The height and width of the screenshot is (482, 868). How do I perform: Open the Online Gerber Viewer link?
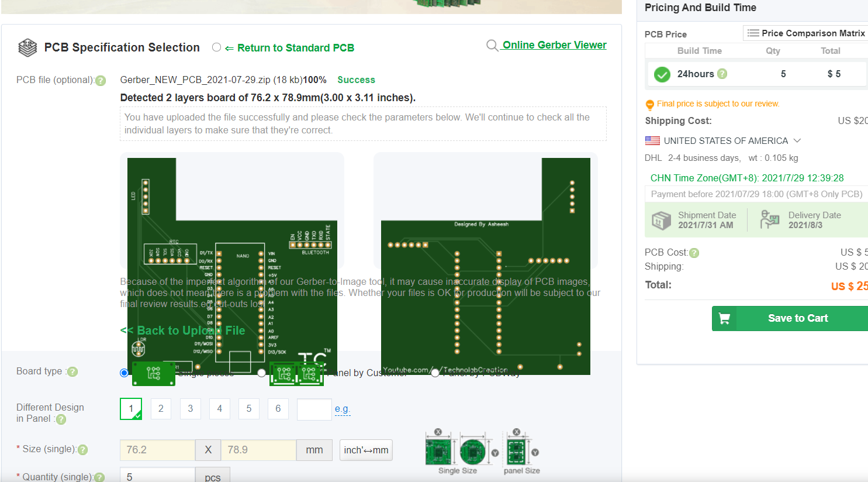554,45
